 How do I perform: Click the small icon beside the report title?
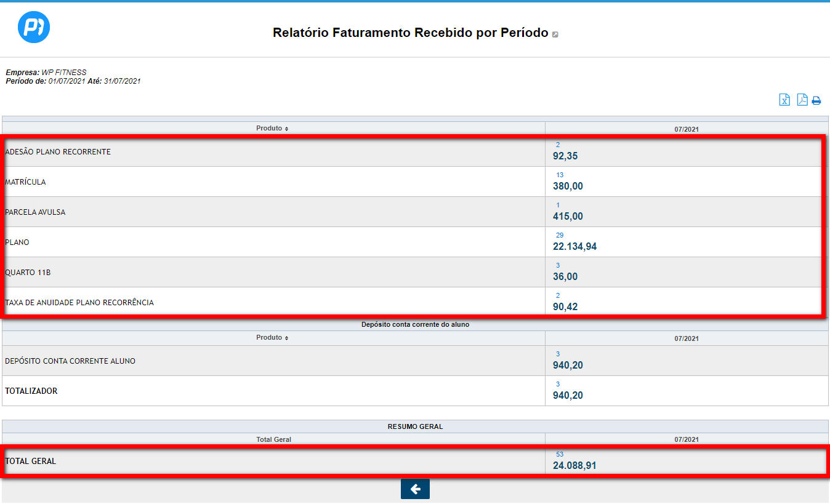click(555, 34)
